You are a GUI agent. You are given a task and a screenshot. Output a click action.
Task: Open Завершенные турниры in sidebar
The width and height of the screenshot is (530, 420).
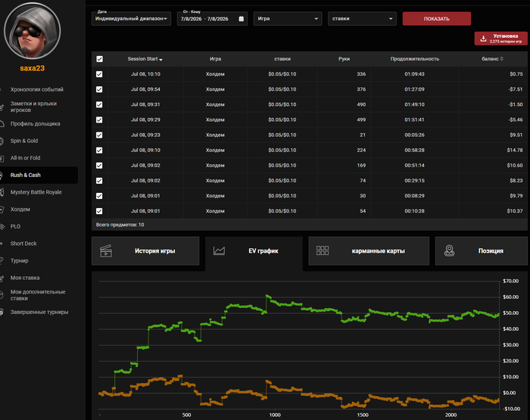click(39, 313)
